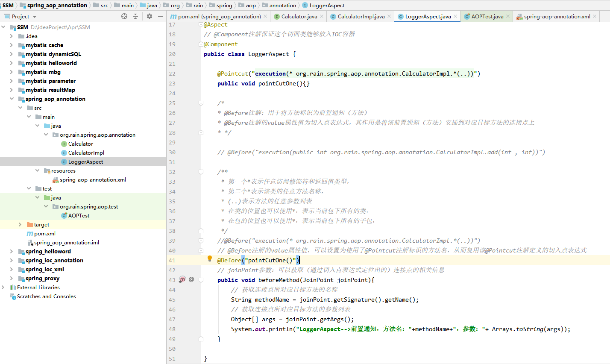Click SSM in the breadcrumb bar
610x364 pixels.
(x=8, y=5)
